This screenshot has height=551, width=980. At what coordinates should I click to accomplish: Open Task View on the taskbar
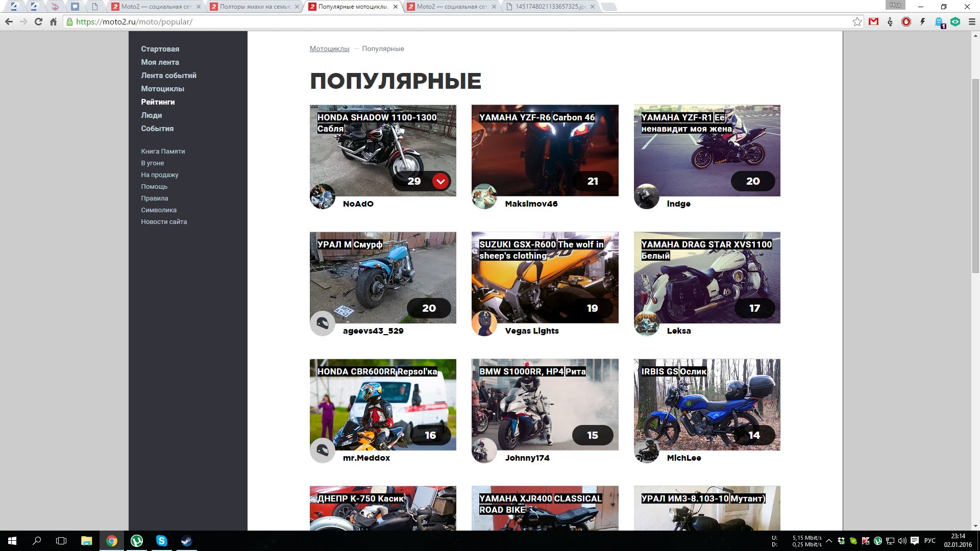tap(61, 541)
